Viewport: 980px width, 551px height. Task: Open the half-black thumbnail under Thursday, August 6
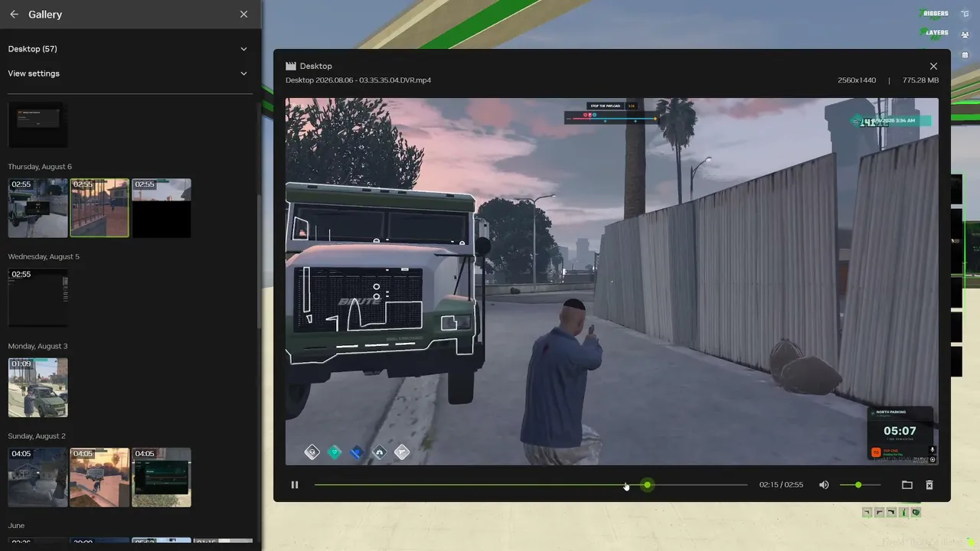[162, 208]
